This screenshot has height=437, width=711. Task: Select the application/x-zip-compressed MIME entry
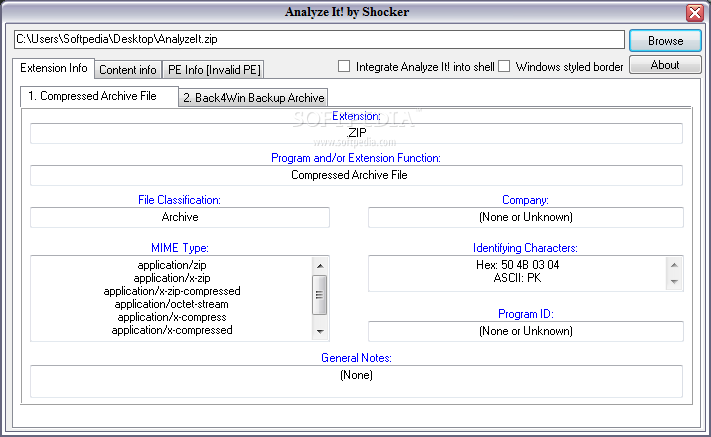click(x=172, y=291)
